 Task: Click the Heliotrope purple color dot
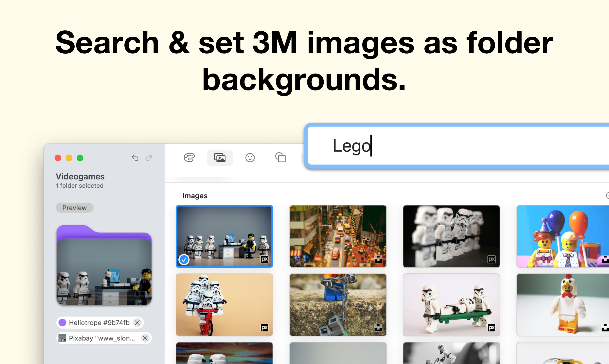62,323
